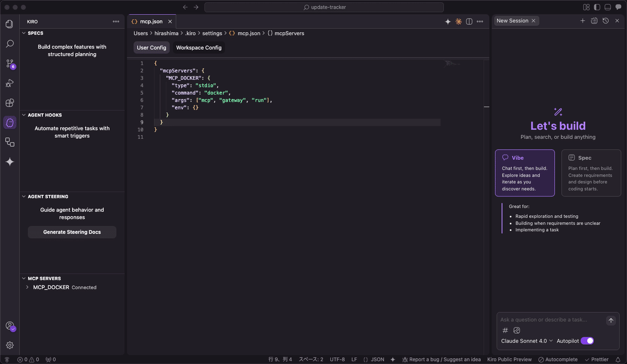Viewport: 627px width, 364px height.
Task: Select the mcp.json editor tab
Action: [151, 21]
